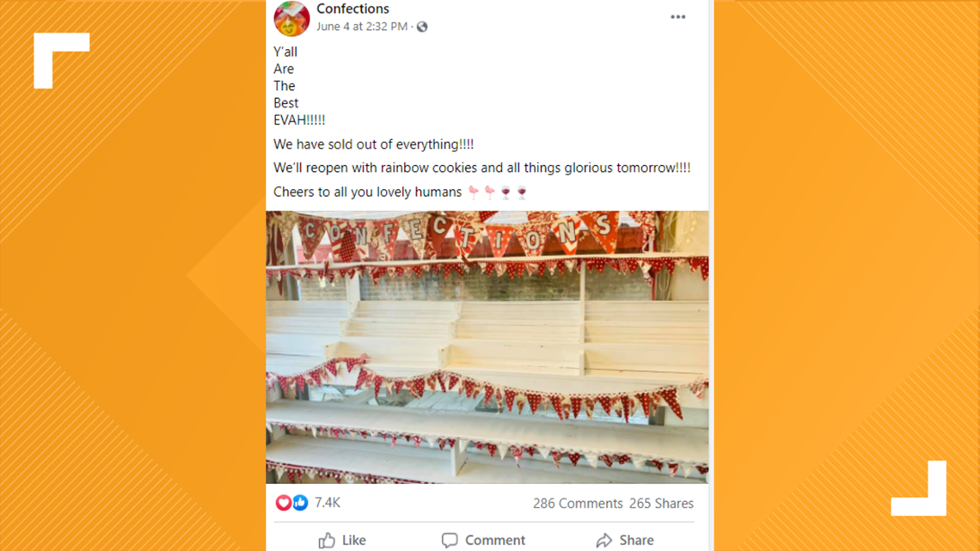Share the Confections post
This screenshot has width=980, height=551.
tap(624, 541)
